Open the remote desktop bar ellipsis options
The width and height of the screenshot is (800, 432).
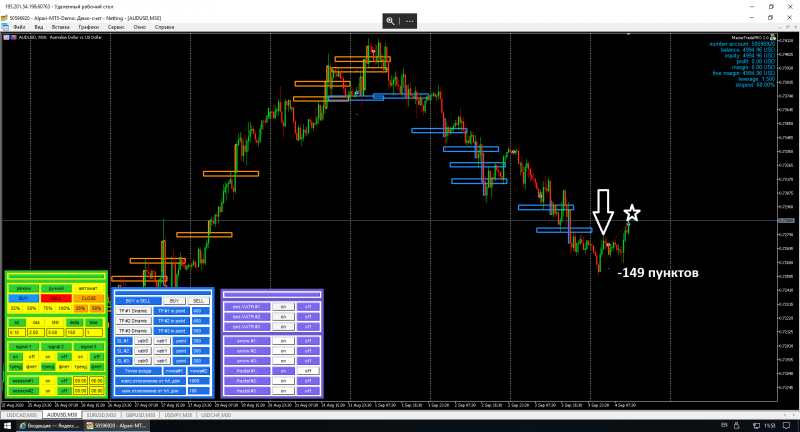point(409,21)
